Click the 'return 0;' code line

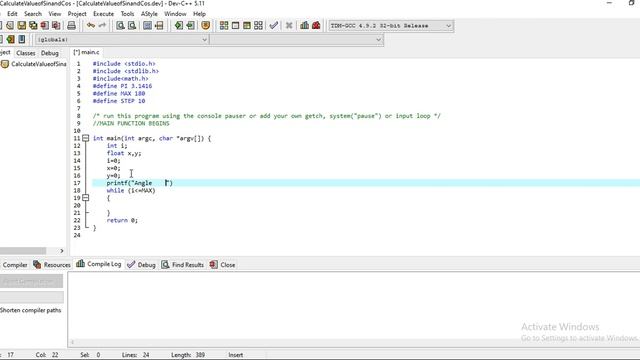[x=122, y=220]
